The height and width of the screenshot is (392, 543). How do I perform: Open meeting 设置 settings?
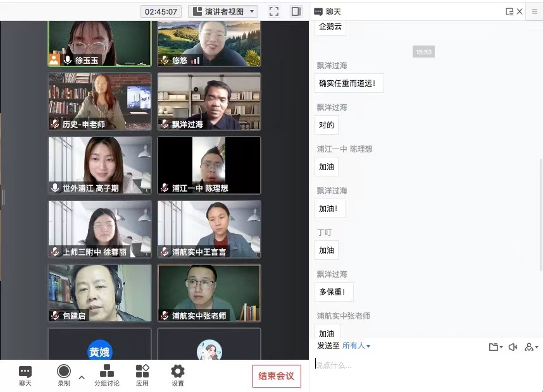(x=178, y=375)
